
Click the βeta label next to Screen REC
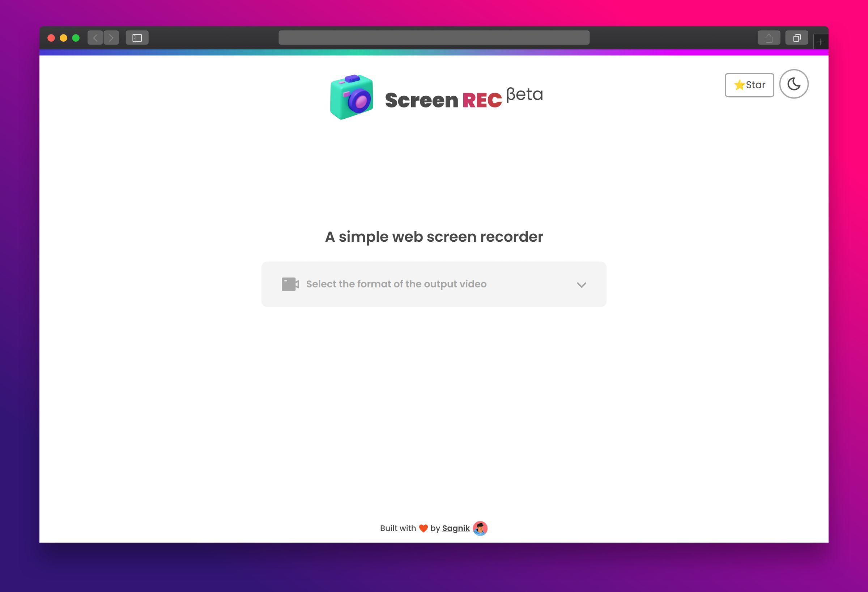point(524,94)
